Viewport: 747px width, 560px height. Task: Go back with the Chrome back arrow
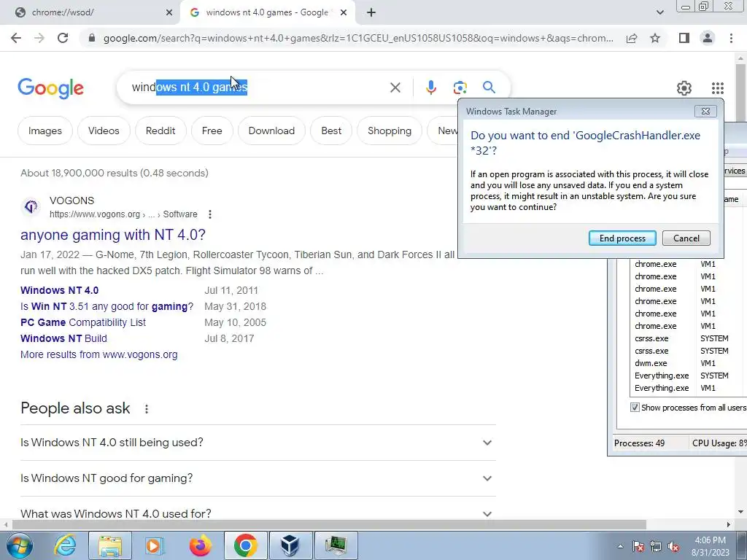click(x=16, y=38)
